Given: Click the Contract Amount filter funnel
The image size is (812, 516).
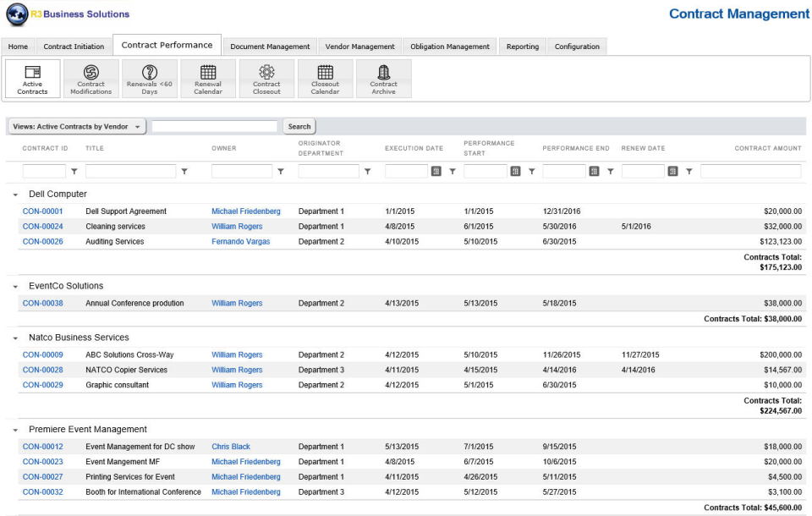Looking at the screenshot, I should [x=689, y=170].
